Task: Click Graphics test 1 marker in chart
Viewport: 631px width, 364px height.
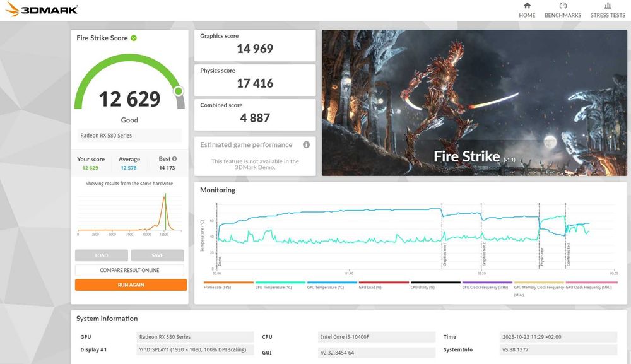Action: 445,254
